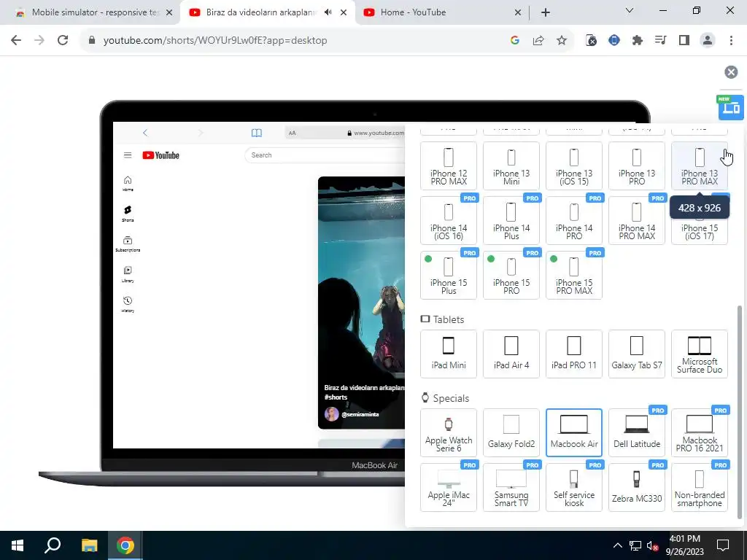The width and height of the screenshot is (747, 560).
Task: Select the iPhone 14 PRO MAX device
Action: click(636, 220)
